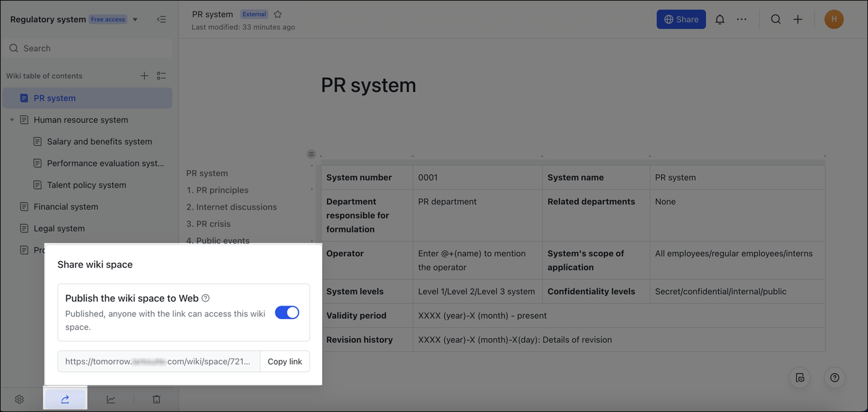Screen dimensions: 868x412
Task: Click the info icon beside Publish to Web
Action: click(x=205, y=298)
